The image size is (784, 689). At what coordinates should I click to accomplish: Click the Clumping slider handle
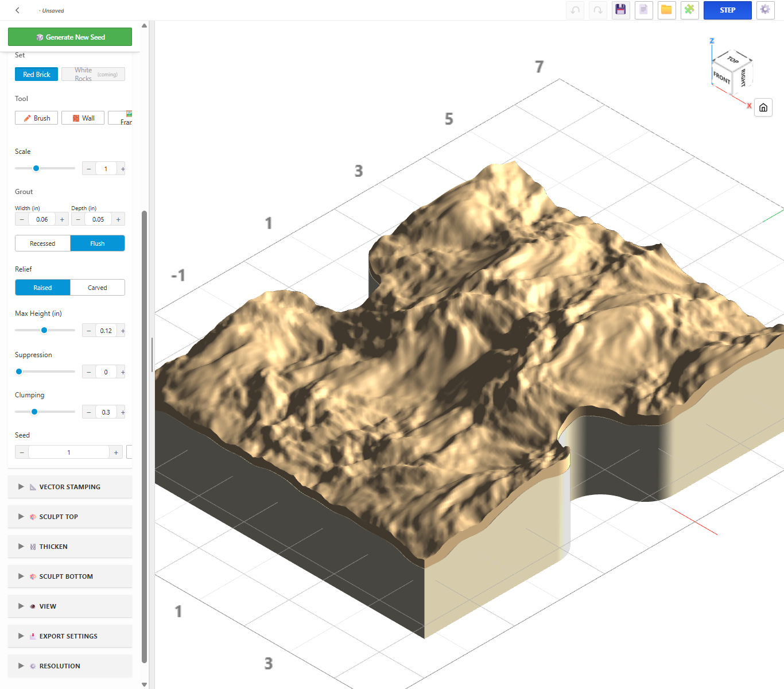tap(34, 412)
